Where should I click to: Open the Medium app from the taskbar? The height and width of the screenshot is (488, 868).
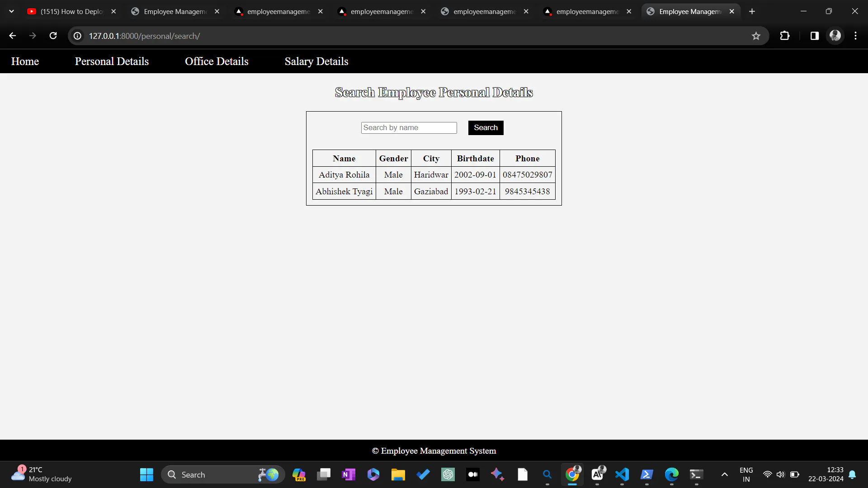(473, 474)
